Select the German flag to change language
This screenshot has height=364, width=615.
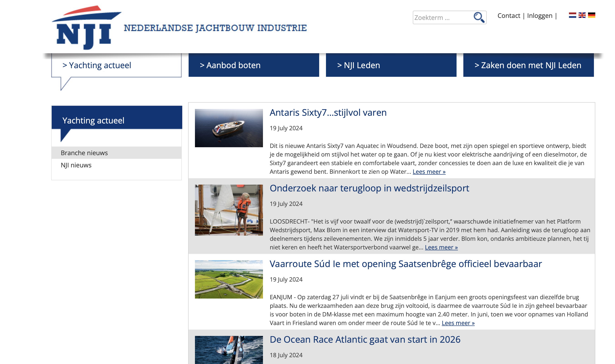click(592, 15)
